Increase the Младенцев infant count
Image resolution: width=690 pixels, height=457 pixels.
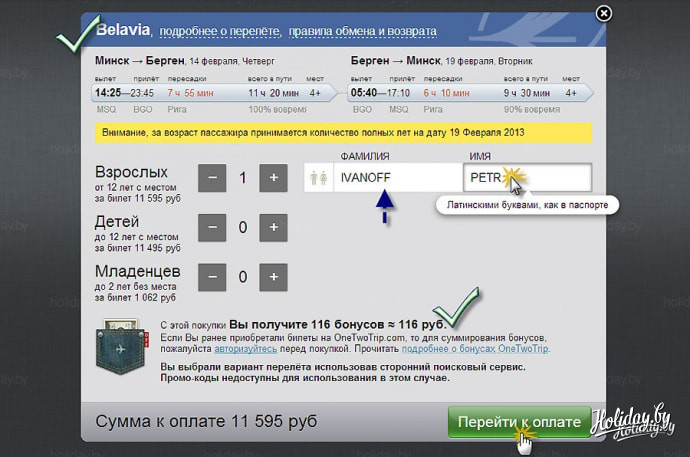273,275
